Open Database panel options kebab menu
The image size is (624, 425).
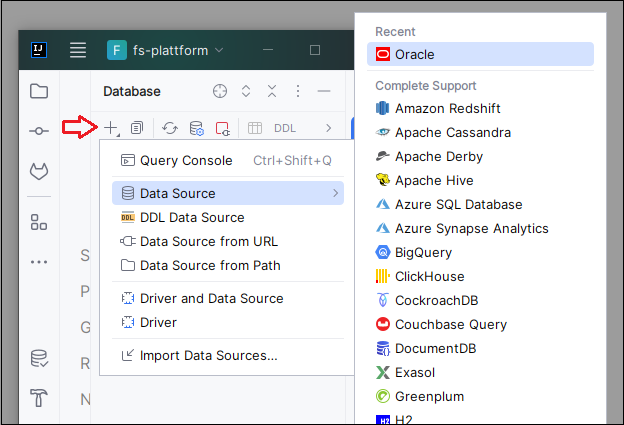298,91
